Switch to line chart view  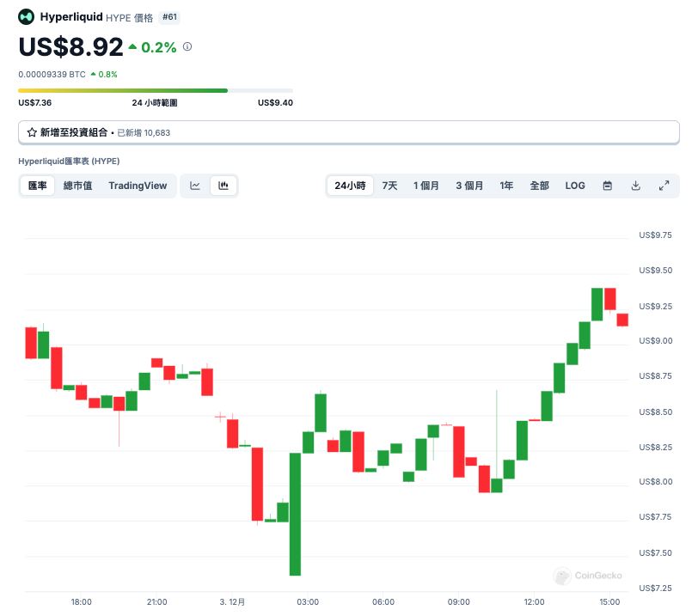point(195,186)
